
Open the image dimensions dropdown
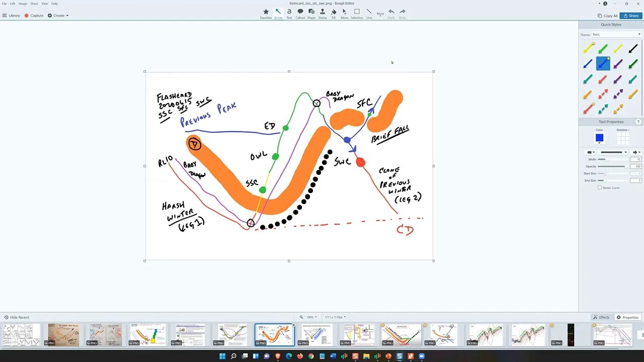(336, 317)
